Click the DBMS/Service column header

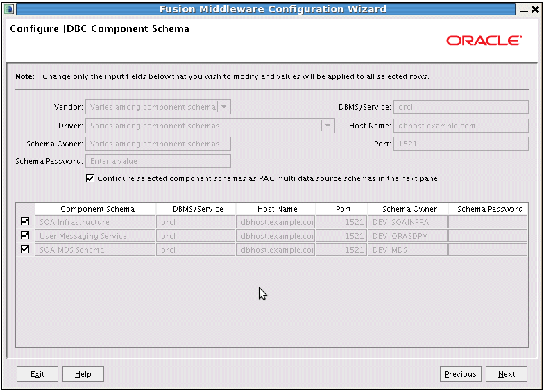point(196,209)
